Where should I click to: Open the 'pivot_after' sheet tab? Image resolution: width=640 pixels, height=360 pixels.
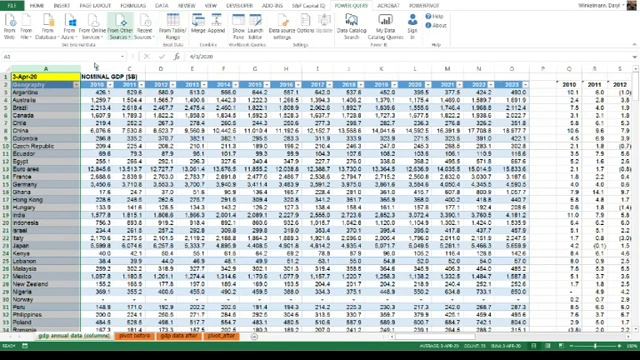pyautogui.click(x=221, y=336)
